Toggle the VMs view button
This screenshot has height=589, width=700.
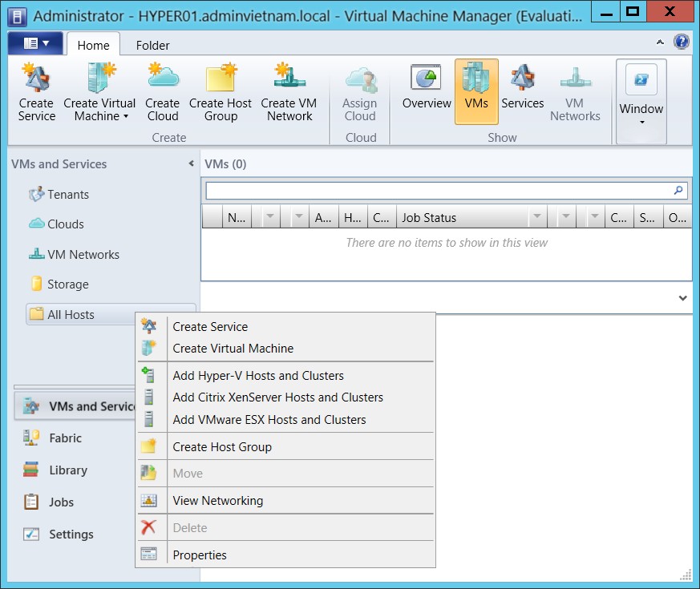tap(476, 92)
